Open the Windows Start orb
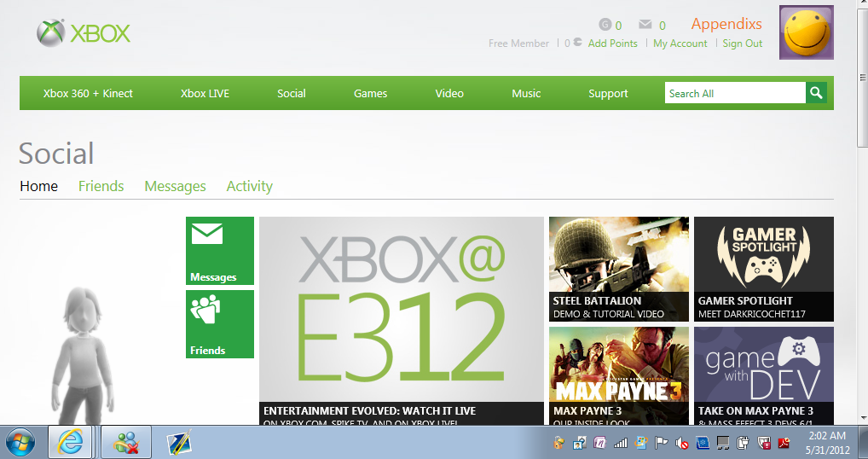 pyautogui.click(x=20, y=443)
